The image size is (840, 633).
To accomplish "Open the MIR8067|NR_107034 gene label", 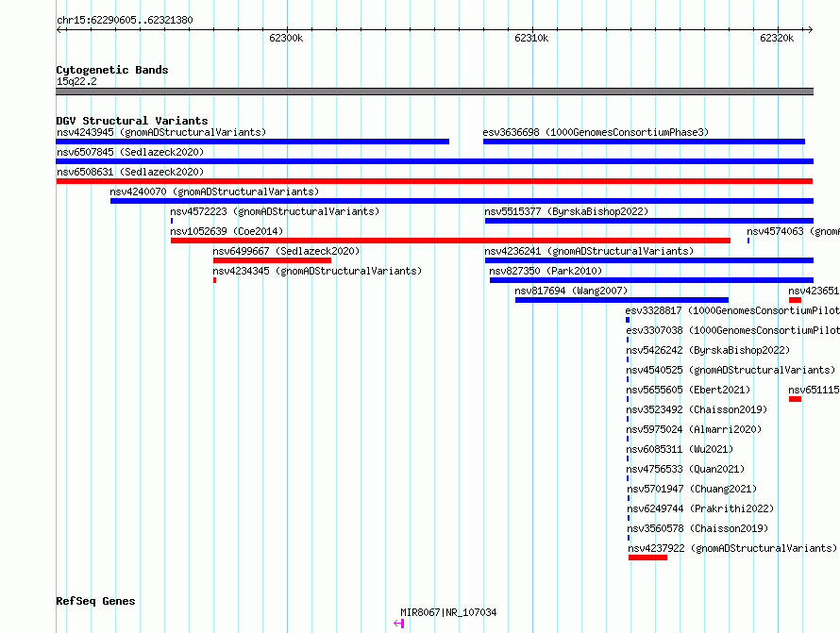I will [x=448, y=612].
